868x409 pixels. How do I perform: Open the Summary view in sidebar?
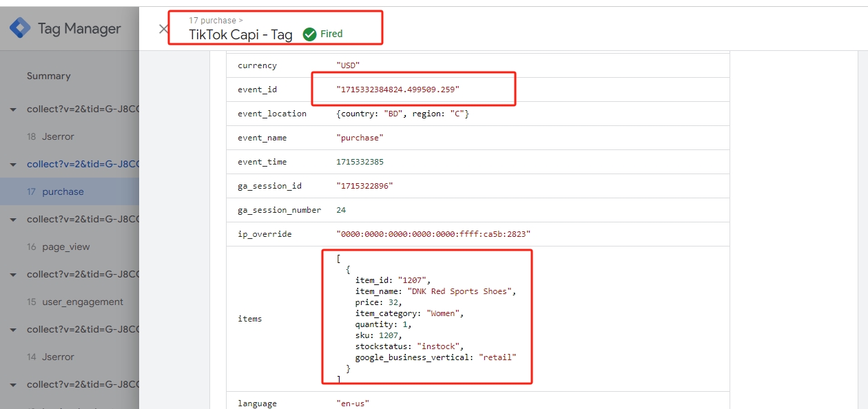point(48,76)
